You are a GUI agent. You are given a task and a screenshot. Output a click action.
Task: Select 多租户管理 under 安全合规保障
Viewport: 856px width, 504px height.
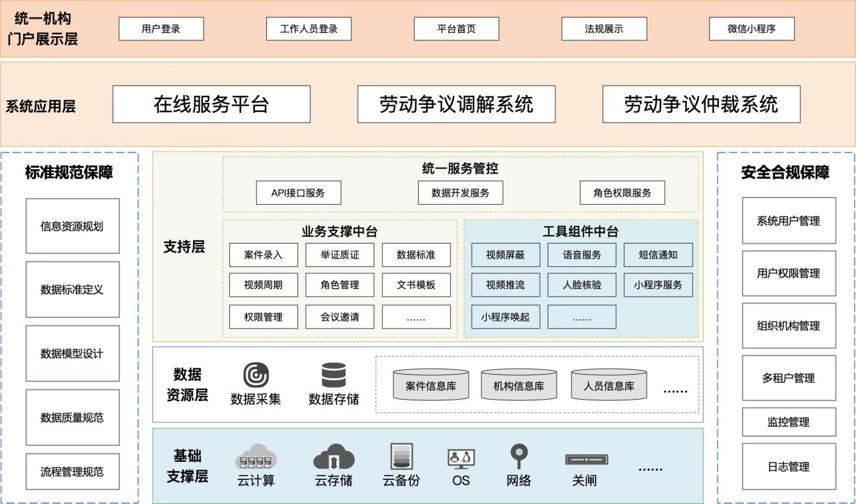(789, 378)
